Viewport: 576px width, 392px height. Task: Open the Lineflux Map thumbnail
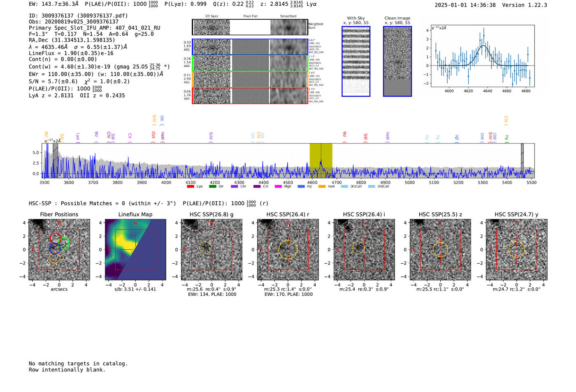135,250
